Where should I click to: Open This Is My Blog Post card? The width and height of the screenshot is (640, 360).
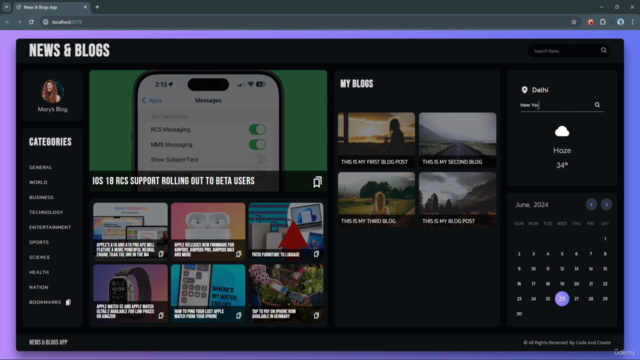[457, 199]
